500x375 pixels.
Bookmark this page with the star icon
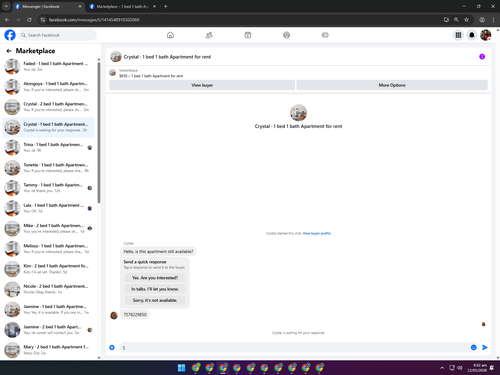point(466,20)
